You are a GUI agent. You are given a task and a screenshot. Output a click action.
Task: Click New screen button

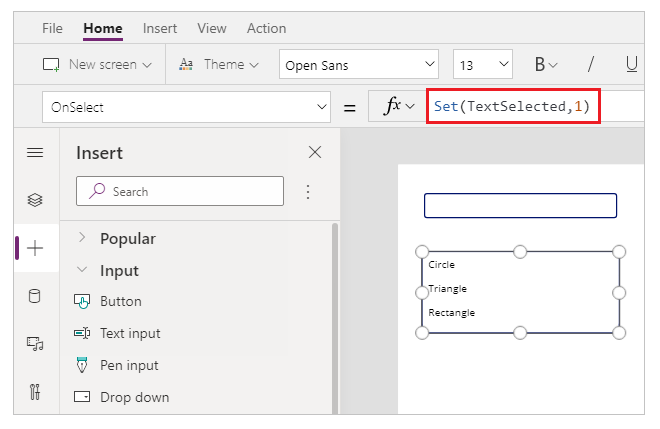(x=97, y=65)
